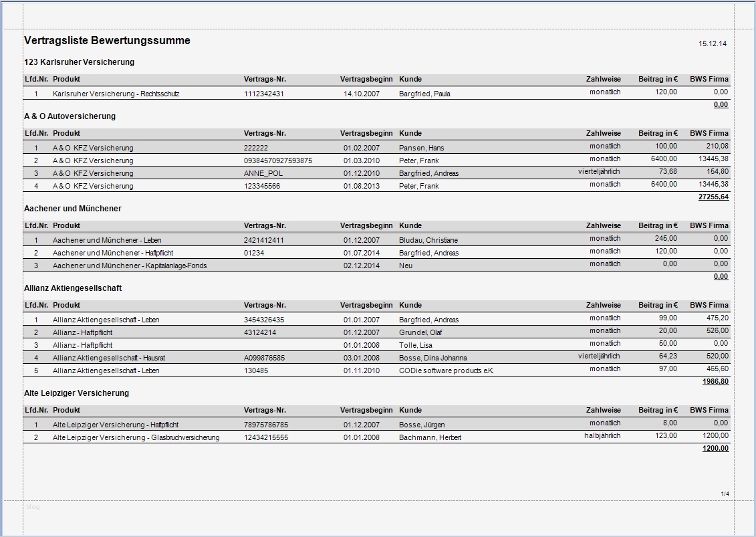Click customer Bludau, Christiane
Viewport: 756px width, 537px height.
pyautogui.click(x=428, y=240)
